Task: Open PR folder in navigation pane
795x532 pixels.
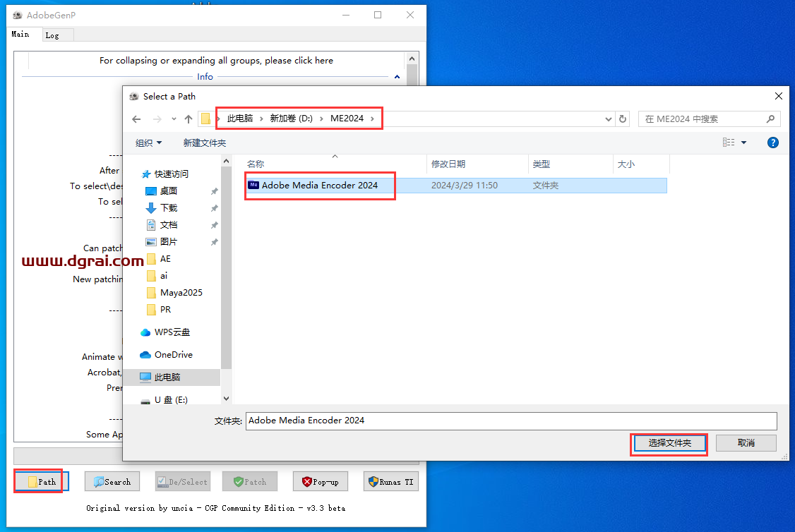Action: (x=165, y=310)
